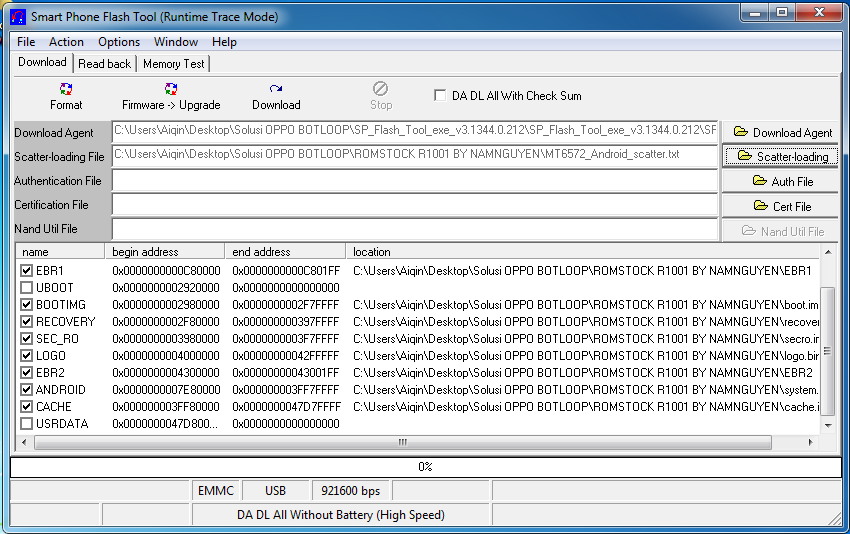Viewport: 850px width, 534px height.
Task: Check the UBOOT partition checkbox
Action: coord(27,288)
